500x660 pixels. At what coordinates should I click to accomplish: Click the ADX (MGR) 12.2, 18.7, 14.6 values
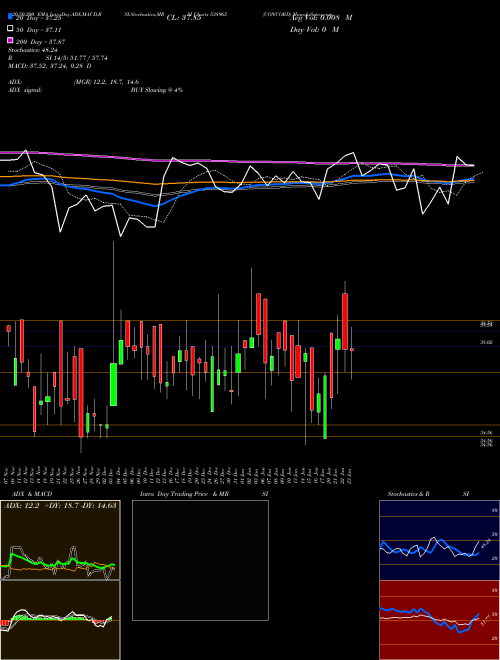point(106,82)
